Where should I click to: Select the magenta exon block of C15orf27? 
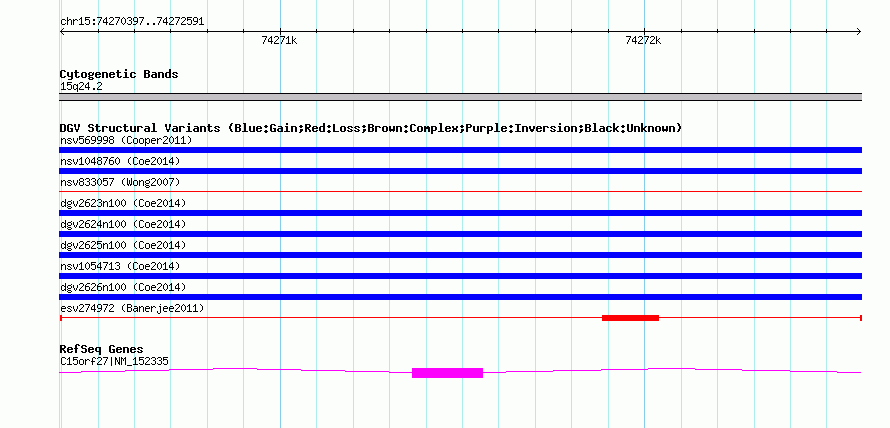(x=447, y=373)
